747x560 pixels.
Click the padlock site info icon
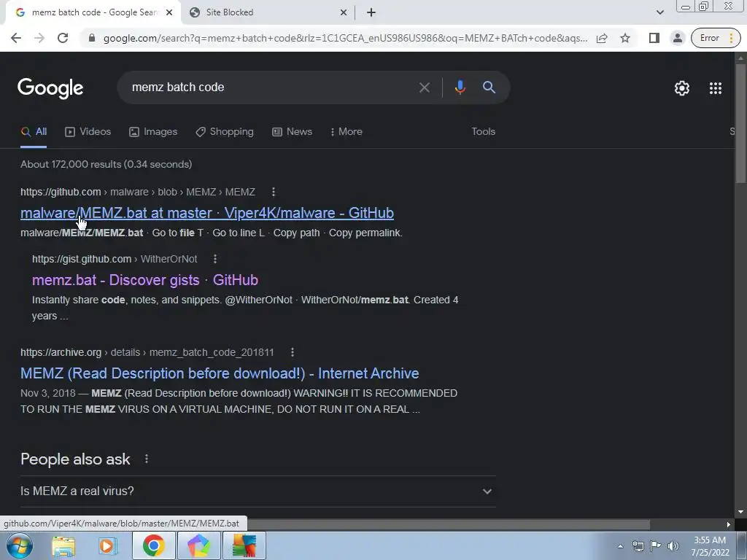point(92,38)
